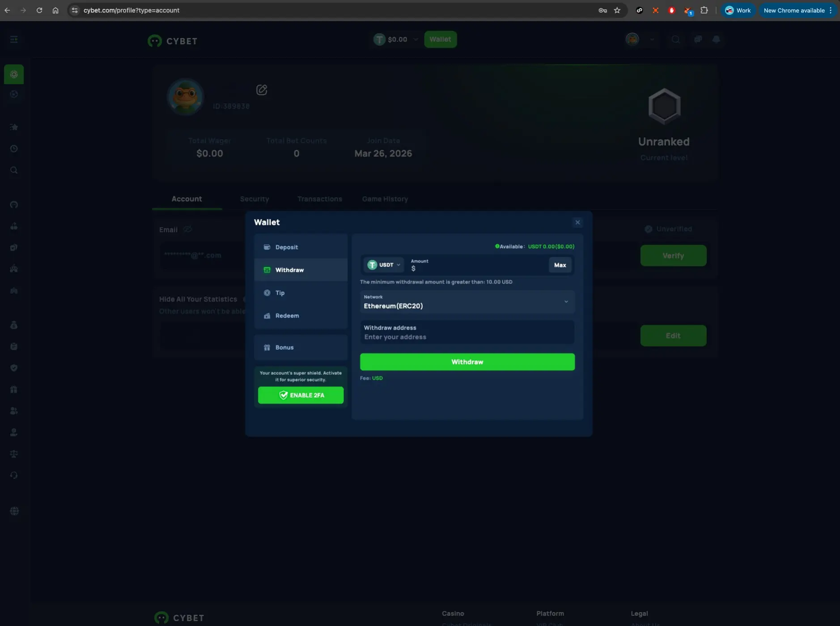The width and height of the screenshot is (840, 626).
Task: Open the Bonus section in Wallet
Action: (x=301, y=347)
